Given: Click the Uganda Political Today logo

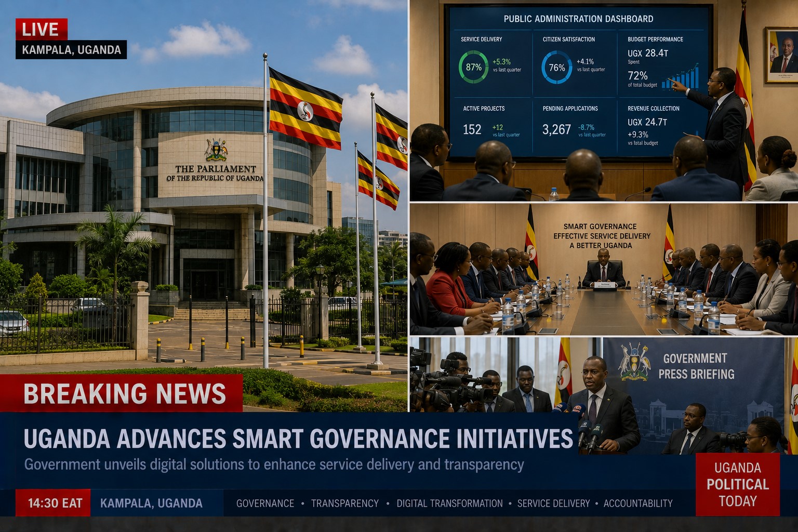Looking at the screenshot, I should [738, 484].
